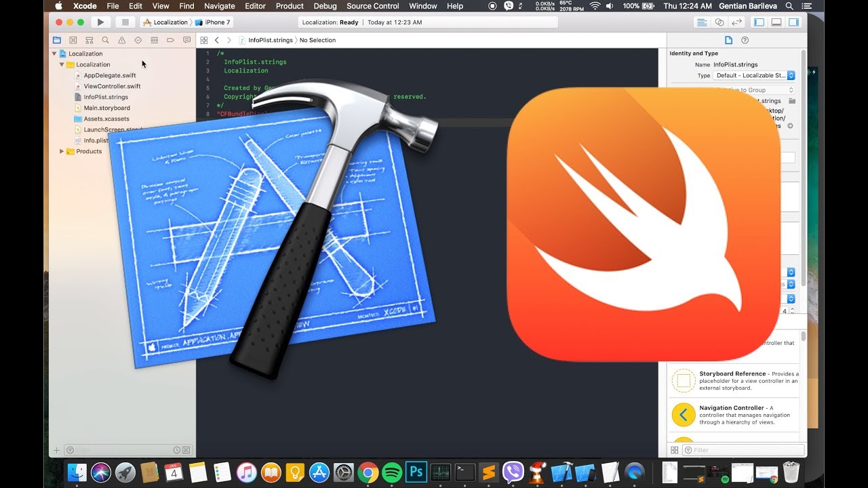Open the Debug menu
Image resolution: width=868 pixels, height=488 pixels.
point(325,6)
